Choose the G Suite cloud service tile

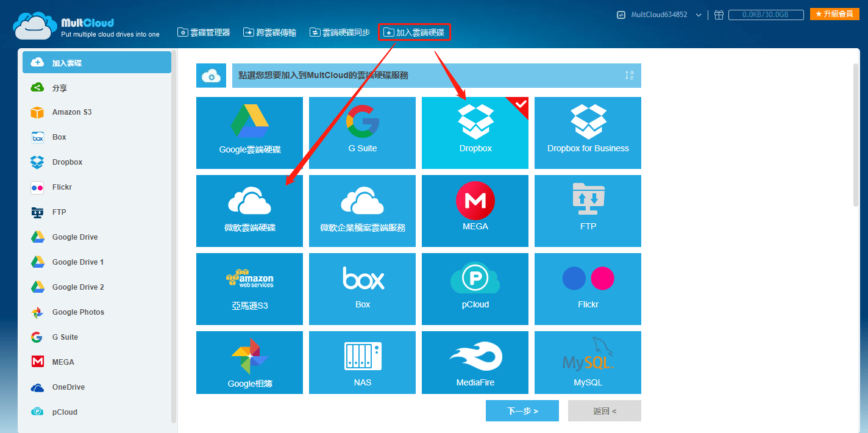click(362, 133)
